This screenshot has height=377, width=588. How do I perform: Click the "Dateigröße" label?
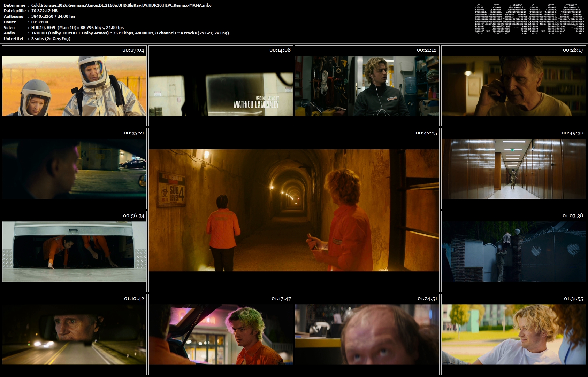15,11
